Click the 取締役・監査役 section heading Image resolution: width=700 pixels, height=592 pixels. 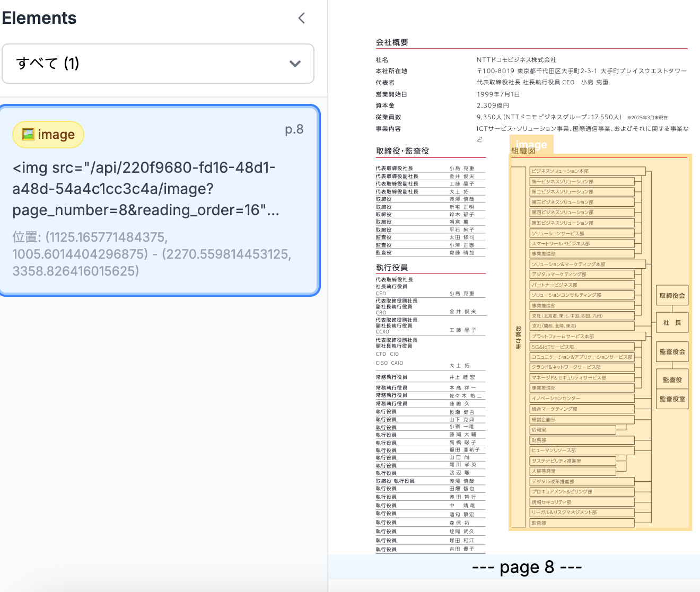click(402, 151)
